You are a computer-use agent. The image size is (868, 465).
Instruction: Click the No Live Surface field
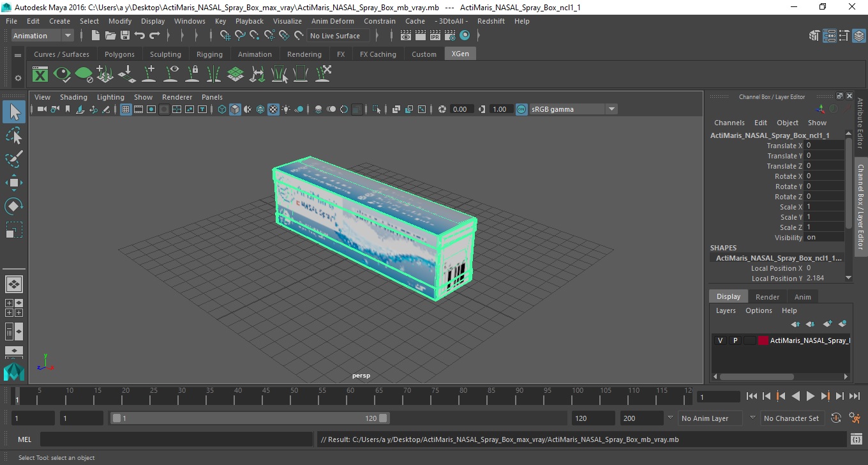pos(338,36)
